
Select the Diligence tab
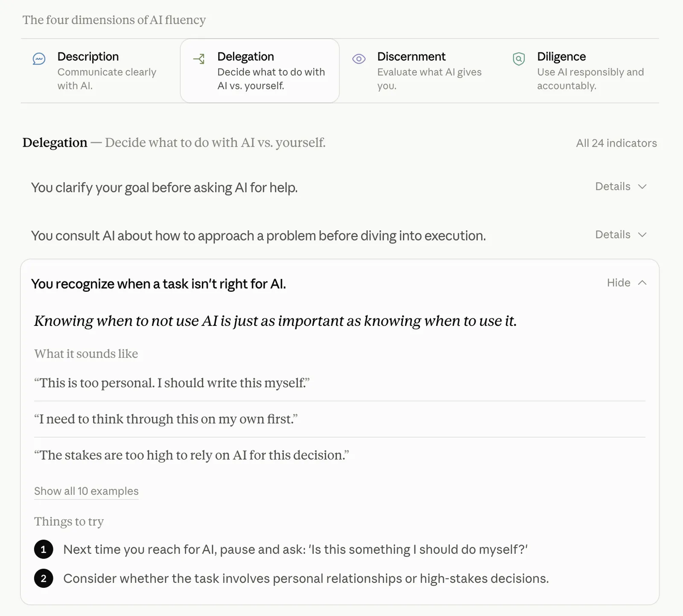(x=579, y=71)
